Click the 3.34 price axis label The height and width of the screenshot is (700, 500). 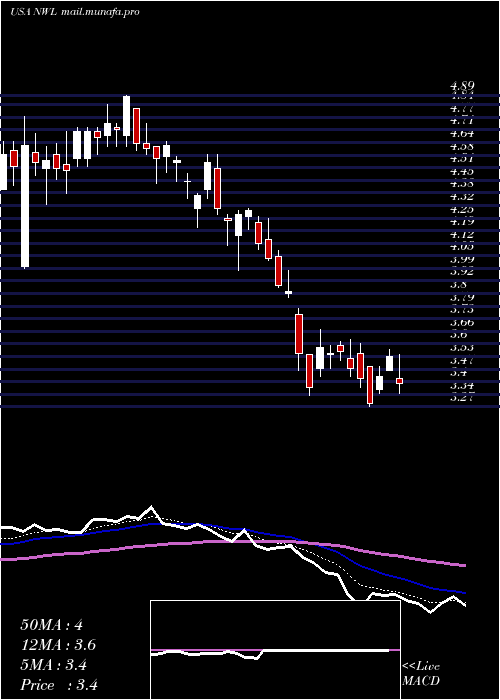click(462, 385)
